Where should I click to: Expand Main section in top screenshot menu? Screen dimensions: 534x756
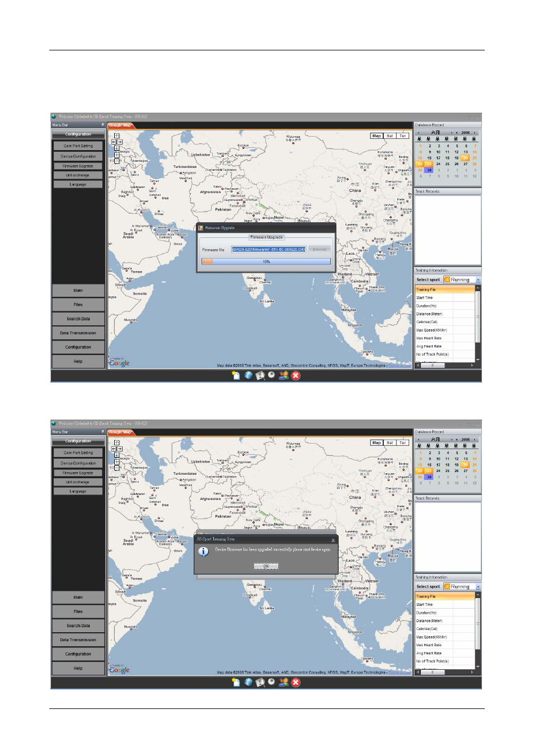(78, 291)
